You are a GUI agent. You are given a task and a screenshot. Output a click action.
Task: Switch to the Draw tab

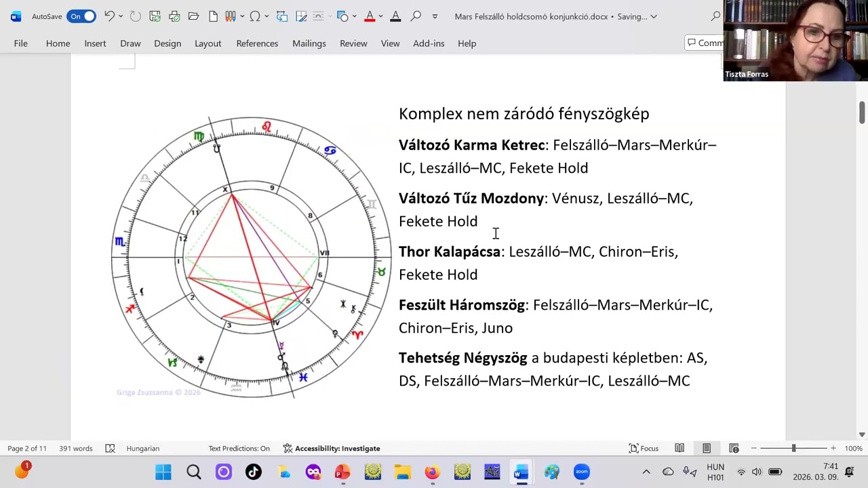coord(130,43)
